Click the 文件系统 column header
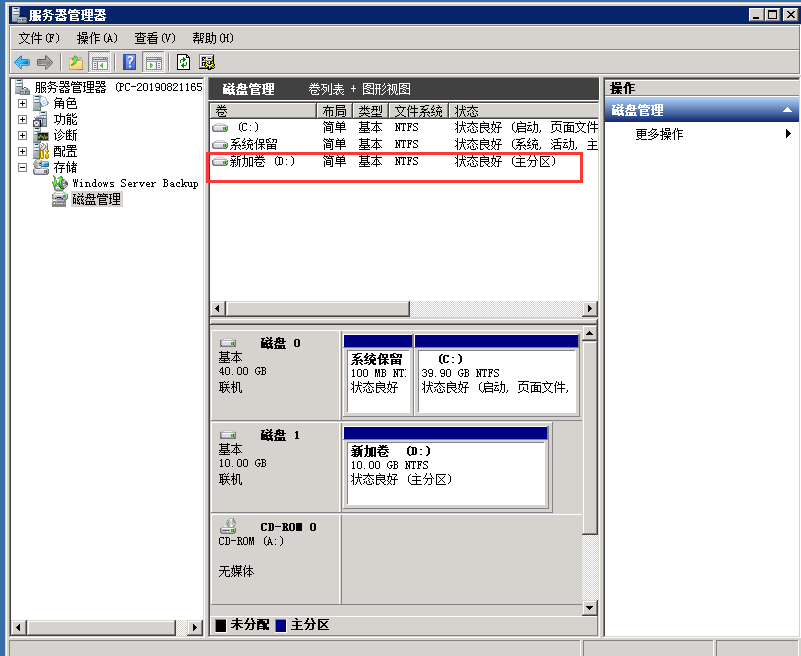The image size is (801, 656). (418, 111)
